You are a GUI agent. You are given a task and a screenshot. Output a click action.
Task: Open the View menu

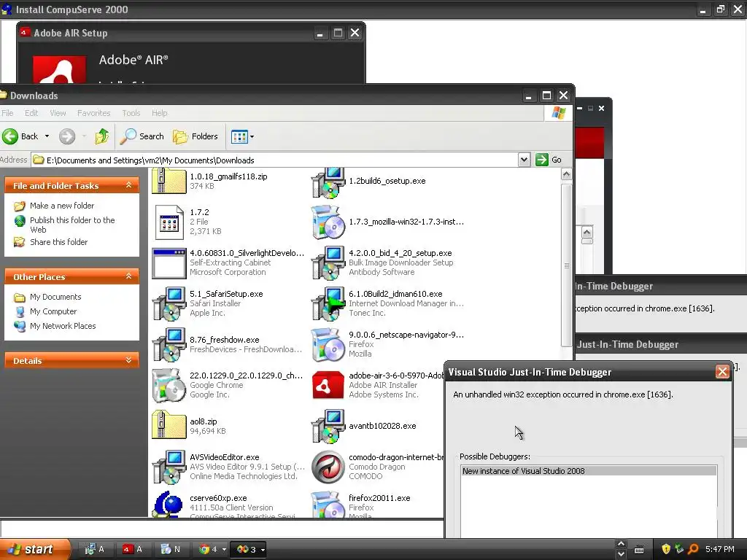tap(58, 113)
